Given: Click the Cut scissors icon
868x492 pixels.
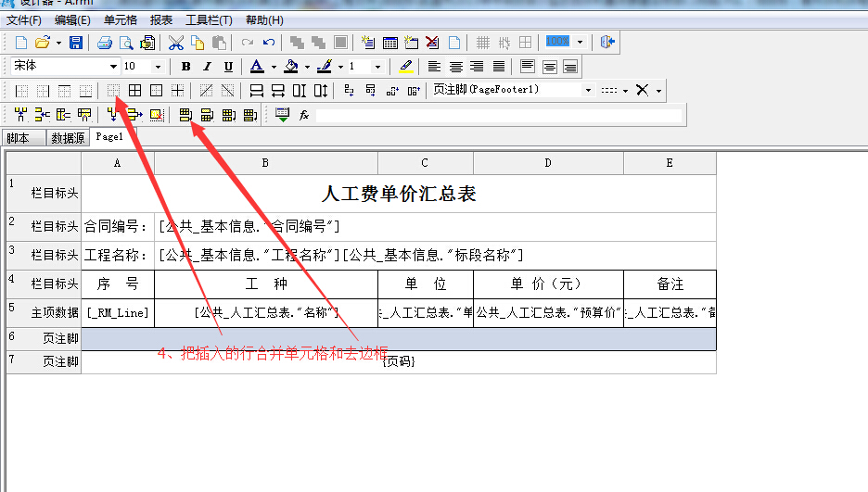Looking at the screenshot, I should point(175,43).
